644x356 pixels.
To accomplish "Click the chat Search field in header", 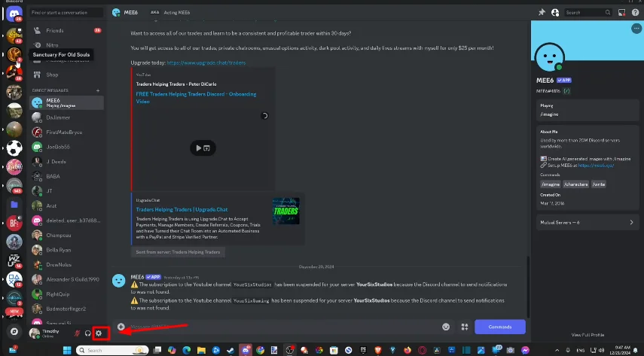I will point(588,12).
